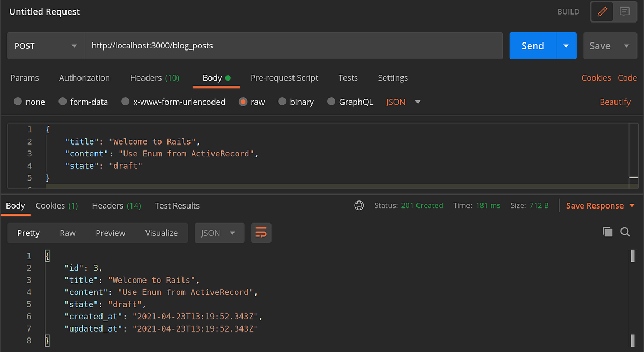This screenshot has height=352, width=644.
Task: Switch response view to Preview
Action: (x=110, y=233)
